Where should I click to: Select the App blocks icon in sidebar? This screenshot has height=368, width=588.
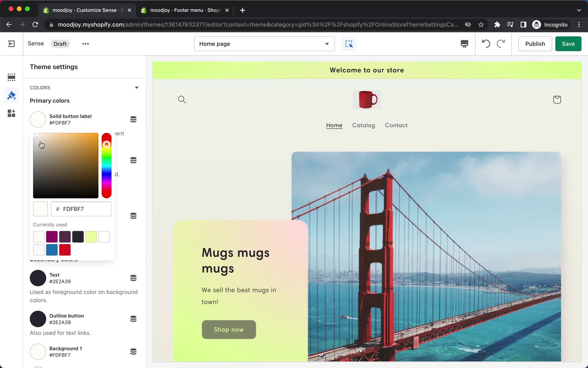[x=11, y=114]
